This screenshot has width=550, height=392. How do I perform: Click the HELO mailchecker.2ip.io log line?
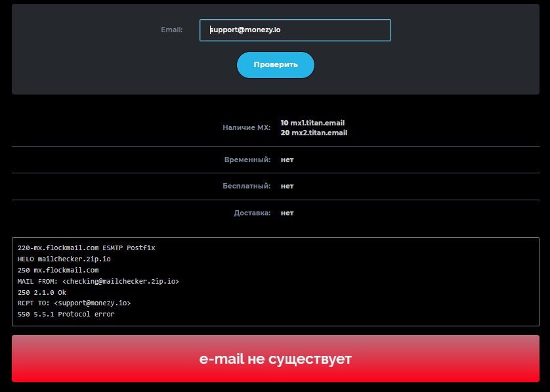click(64, 259)
